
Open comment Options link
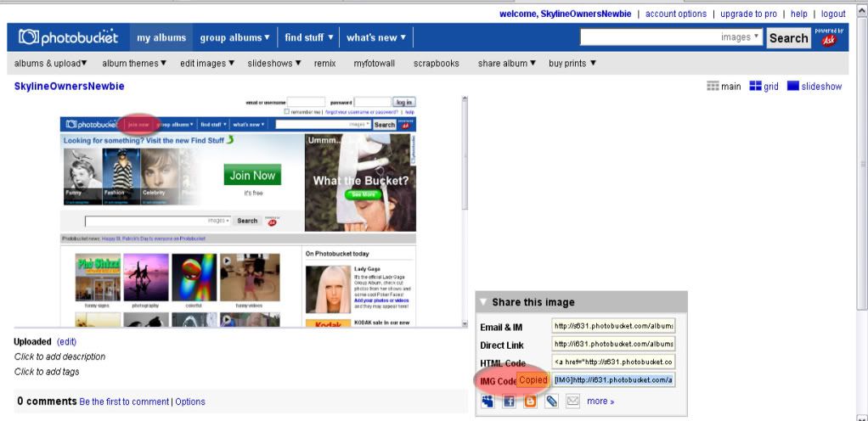pyautogui.click(x=190, y=401)
